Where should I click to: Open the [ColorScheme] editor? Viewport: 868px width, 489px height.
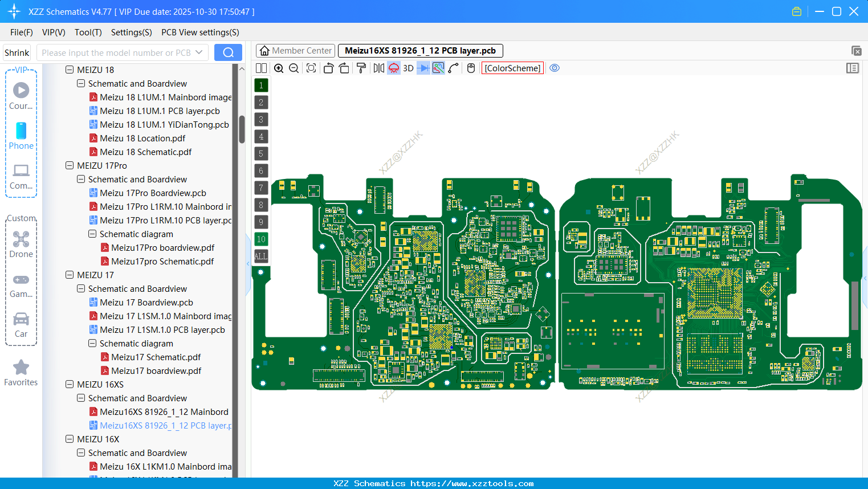tap(512, 68)
